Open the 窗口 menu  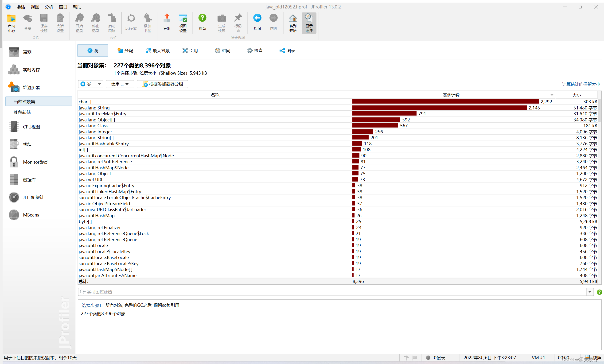pos(63,7)
